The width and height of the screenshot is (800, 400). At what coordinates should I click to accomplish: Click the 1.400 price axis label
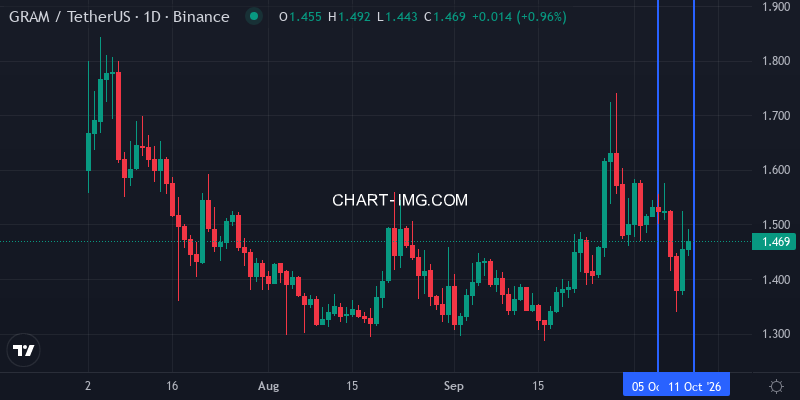(x=776, y=279)
